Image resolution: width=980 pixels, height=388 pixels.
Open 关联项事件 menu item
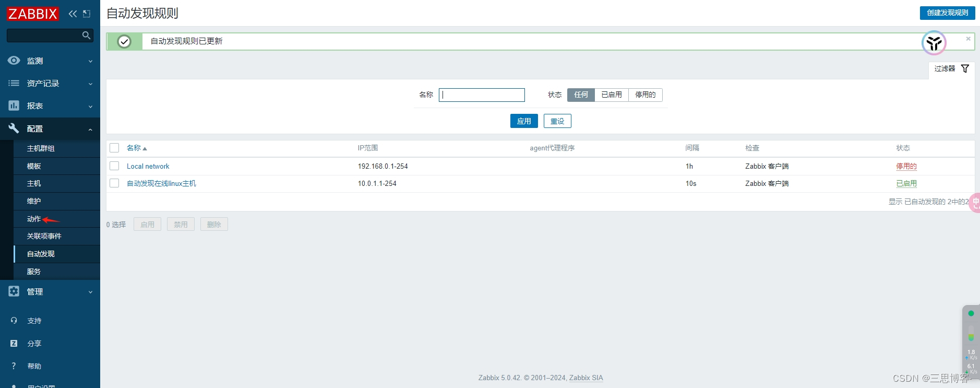tap(57, 236)
